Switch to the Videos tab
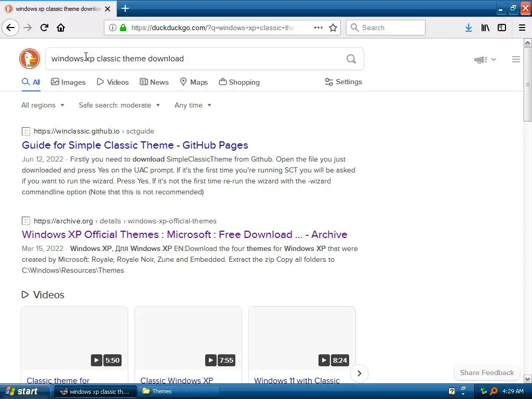Viewport: 532px width, 399px height. tap(113, 82)
